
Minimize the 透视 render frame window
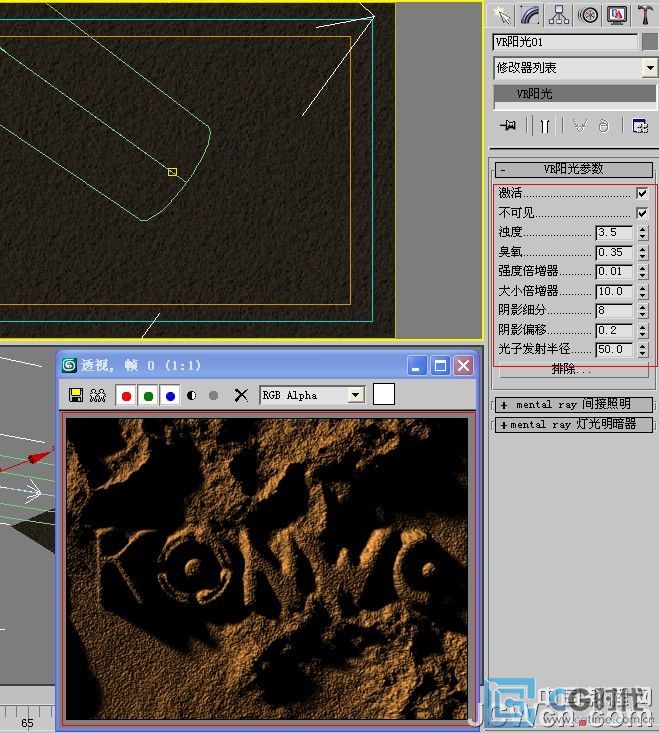416,366
